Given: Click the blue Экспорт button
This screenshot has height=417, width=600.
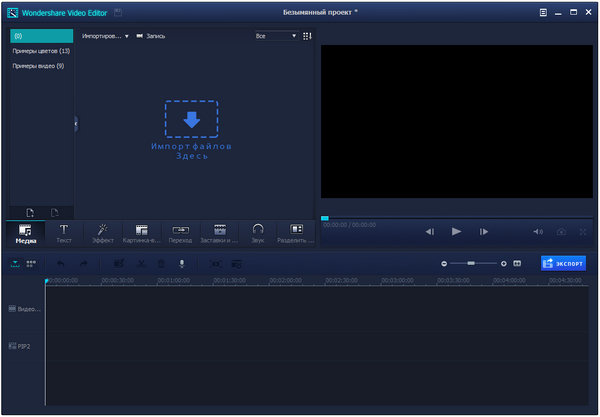Looking at the screenshot, I should (x=563, y=263).
